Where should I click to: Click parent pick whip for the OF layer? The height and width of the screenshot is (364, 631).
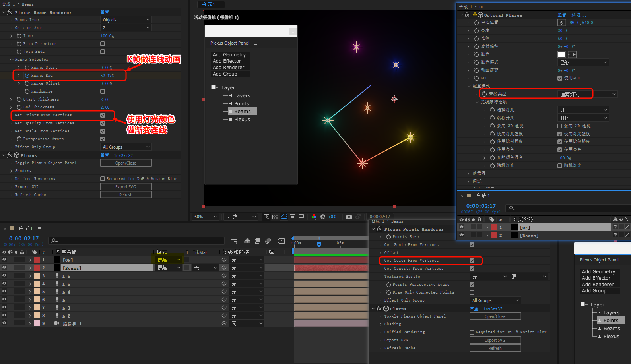click(x=224, y=260)
